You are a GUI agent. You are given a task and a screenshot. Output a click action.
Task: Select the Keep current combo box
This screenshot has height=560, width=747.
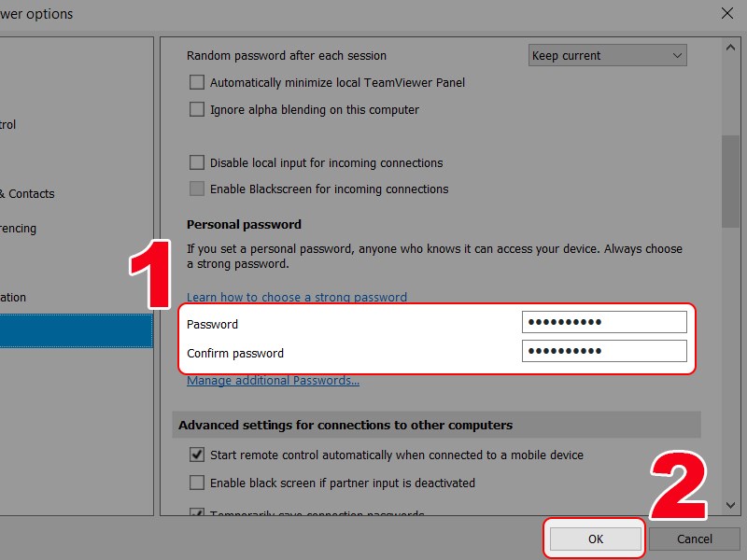tap(608, 56)
